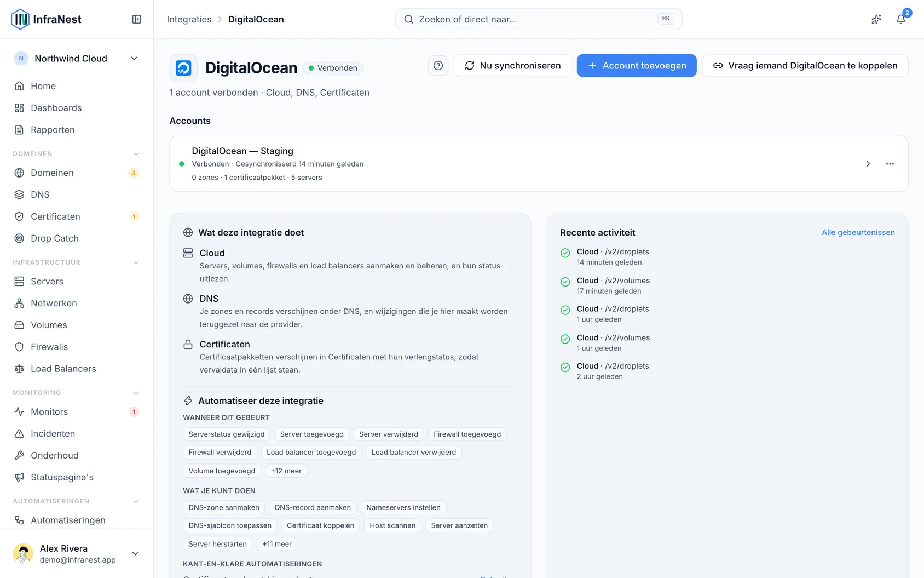Open Alex Rivera user menu

[x=77, y=553]
